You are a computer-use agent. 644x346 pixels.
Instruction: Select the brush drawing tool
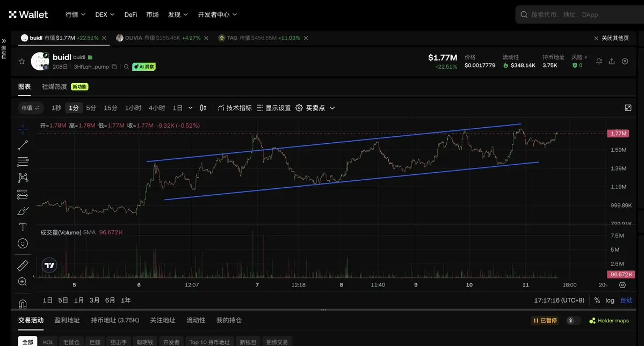point(23,211)
